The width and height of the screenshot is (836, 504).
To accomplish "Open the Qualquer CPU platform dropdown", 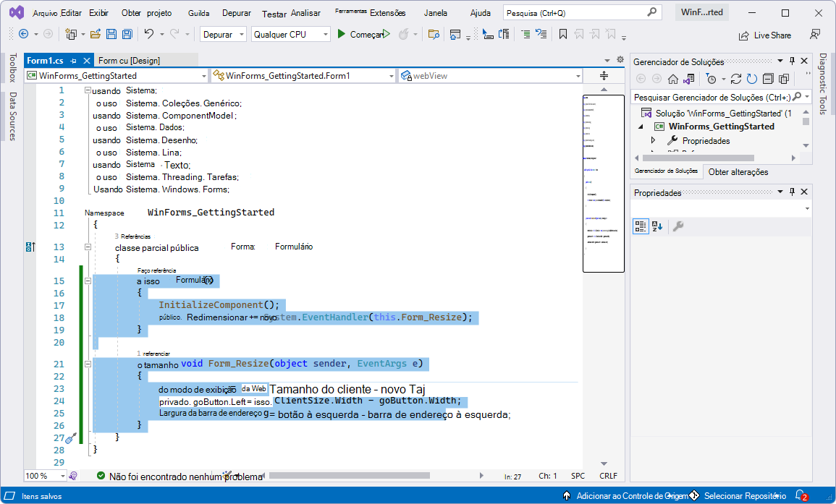I will point(290,34).
